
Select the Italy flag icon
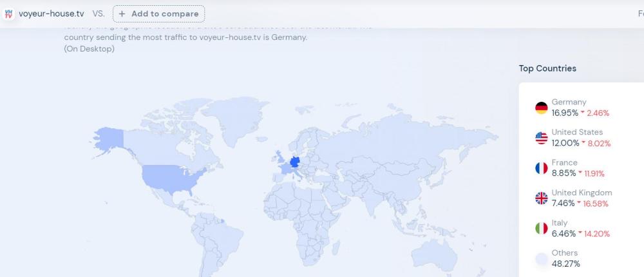[541, 228]
